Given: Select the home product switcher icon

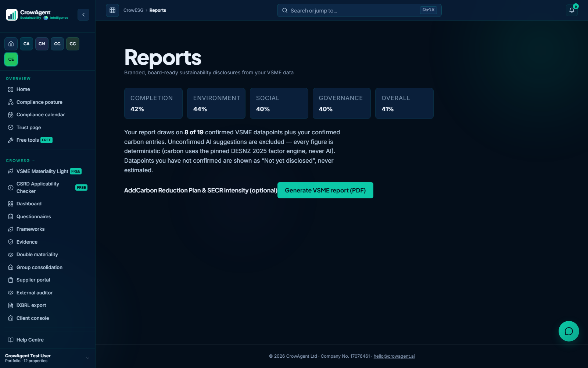Looking at the screenshot, I should (x=11, y=44).
